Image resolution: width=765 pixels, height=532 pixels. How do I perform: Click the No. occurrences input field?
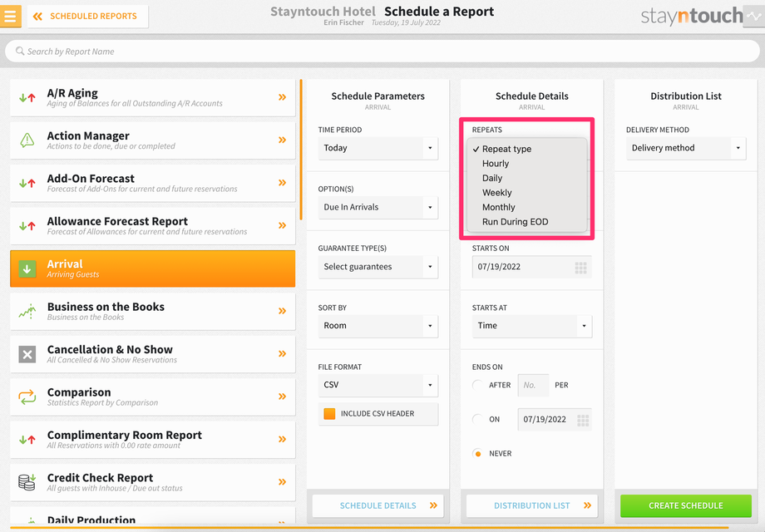[x=533, y=385]
